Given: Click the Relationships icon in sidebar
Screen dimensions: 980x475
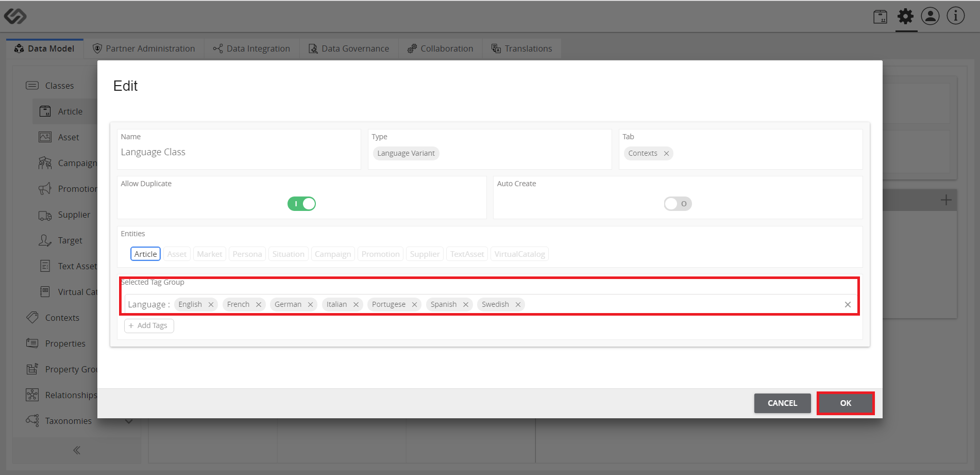Looking at the screenshot, I should tap(32, 395).
